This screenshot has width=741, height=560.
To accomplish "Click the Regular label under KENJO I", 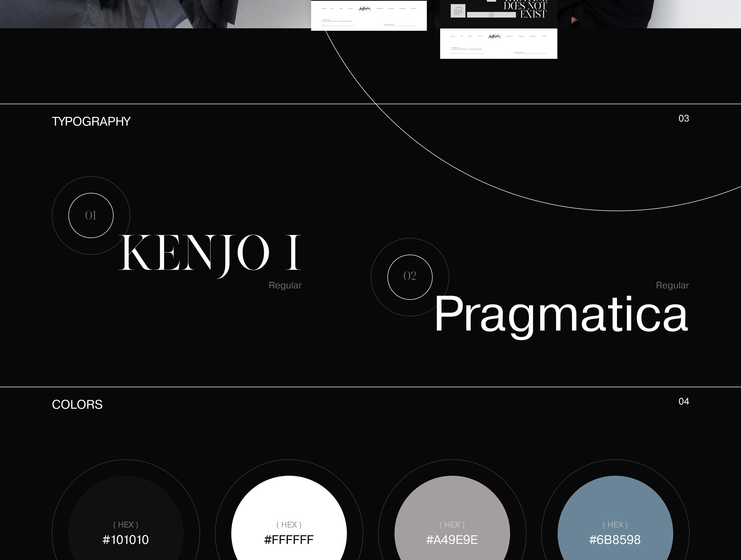I will [x=285, y=285].
